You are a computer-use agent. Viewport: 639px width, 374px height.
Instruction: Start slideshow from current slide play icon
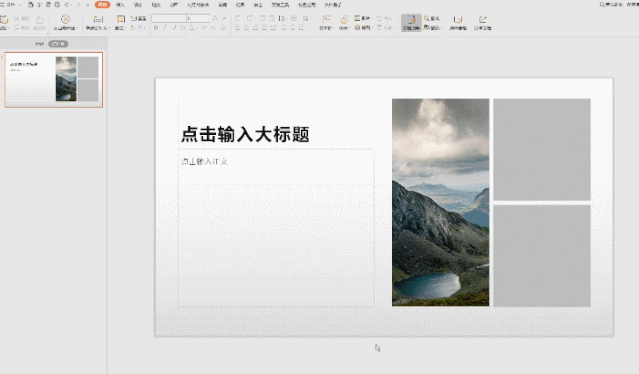click(x=65, y=19)
